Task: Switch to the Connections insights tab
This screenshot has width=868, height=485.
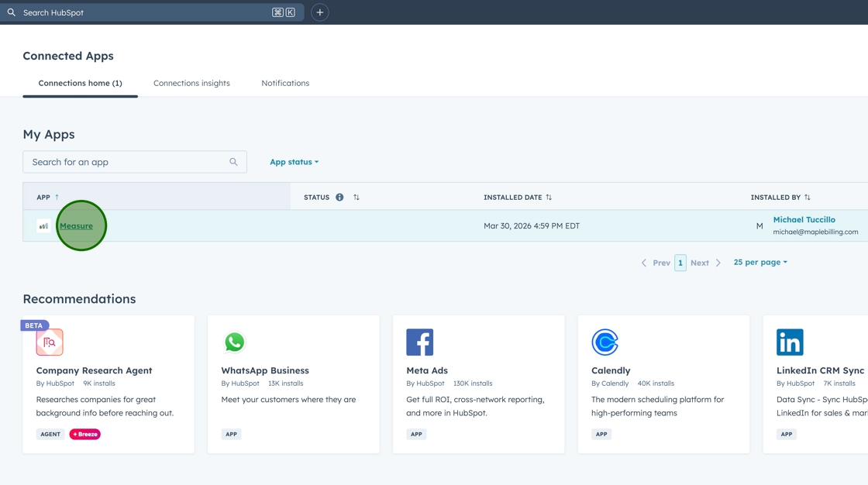Action: coord(191,83)
